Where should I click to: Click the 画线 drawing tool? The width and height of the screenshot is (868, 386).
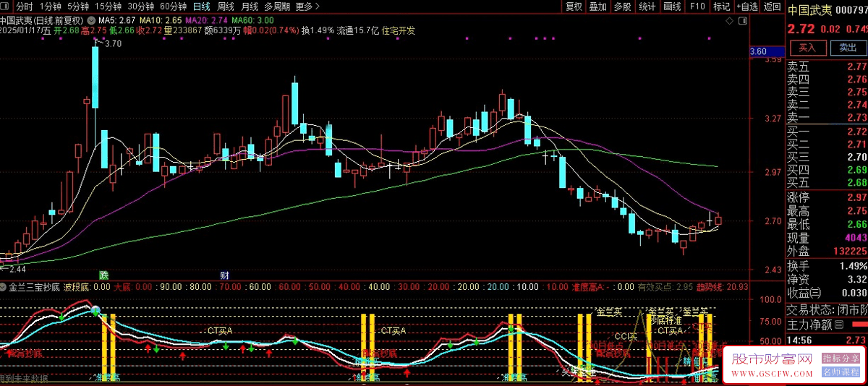click(x=672, y=7)
